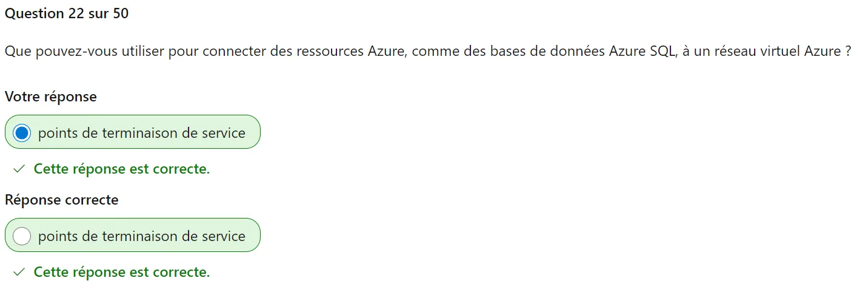Click 'Que pouvez-vous utiliser' at question start
The image size is (868, 292).
point(84,52)
